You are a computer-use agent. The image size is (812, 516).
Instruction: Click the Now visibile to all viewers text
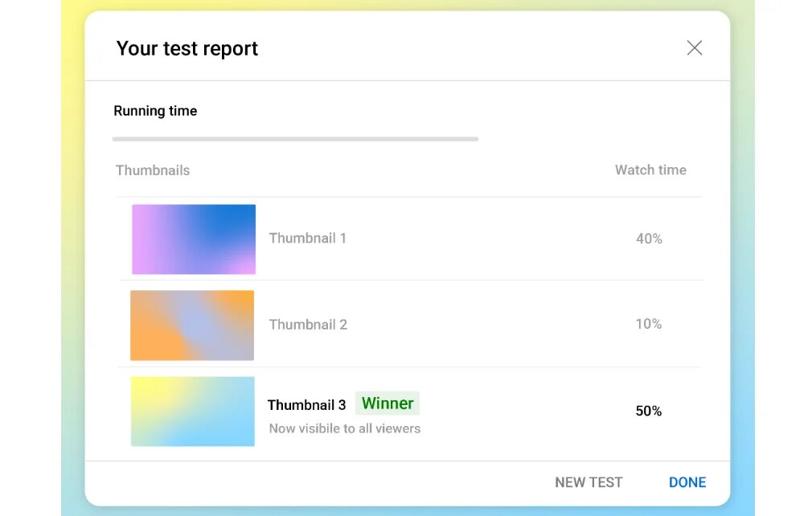[344, 428]
